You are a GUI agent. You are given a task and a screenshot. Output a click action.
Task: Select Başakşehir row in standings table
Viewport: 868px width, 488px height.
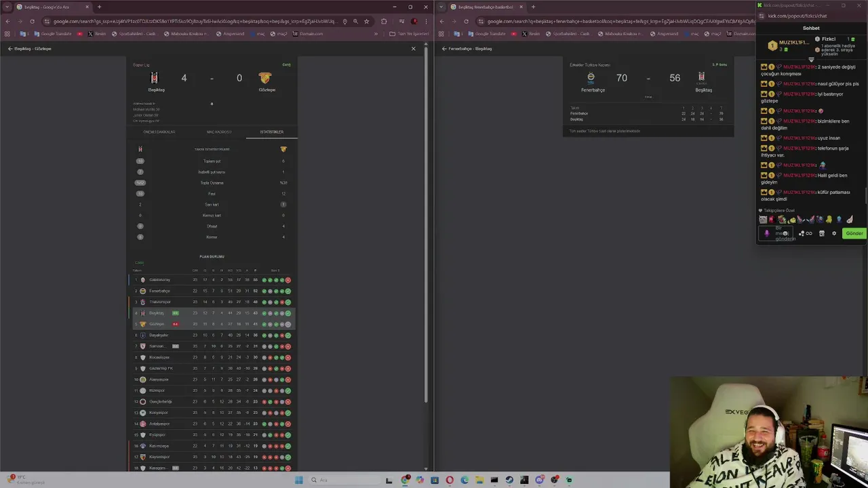(x=212, y=335)
